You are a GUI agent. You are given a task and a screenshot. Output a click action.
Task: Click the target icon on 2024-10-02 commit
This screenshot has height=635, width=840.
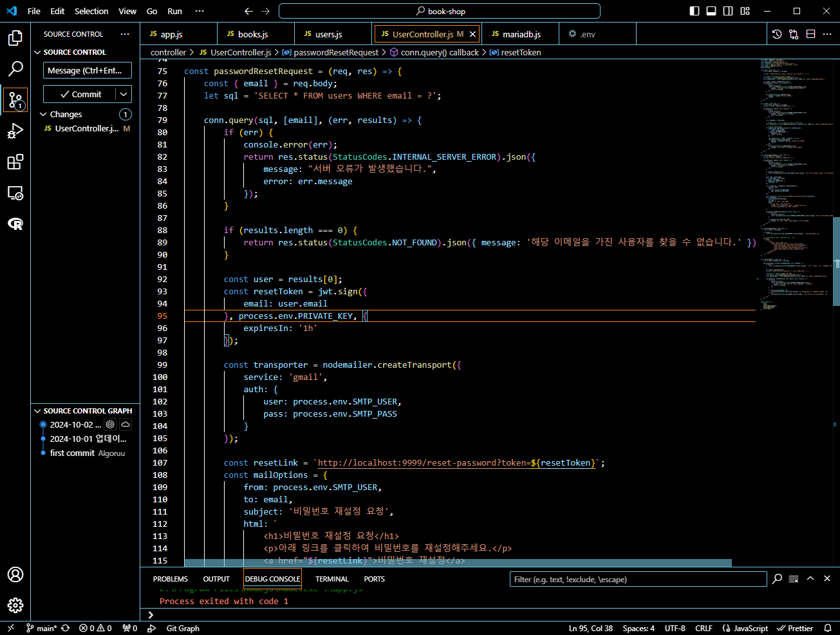[x=110, y=424]
